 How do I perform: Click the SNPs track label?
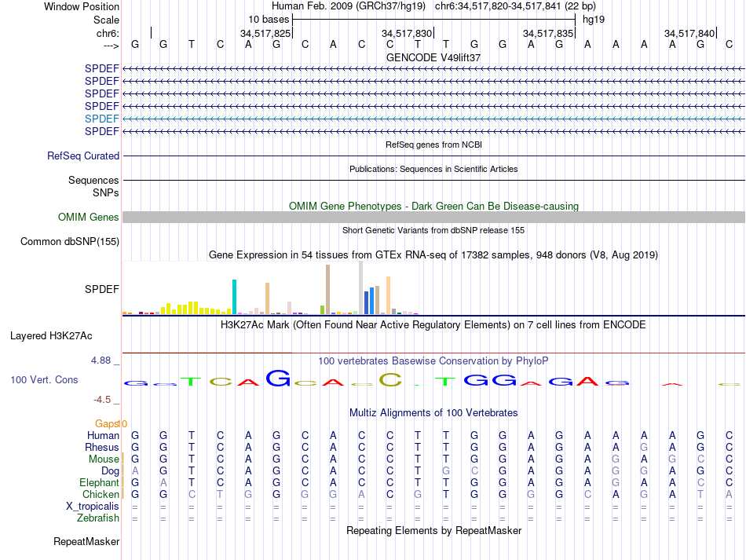[x=106, y=192]
